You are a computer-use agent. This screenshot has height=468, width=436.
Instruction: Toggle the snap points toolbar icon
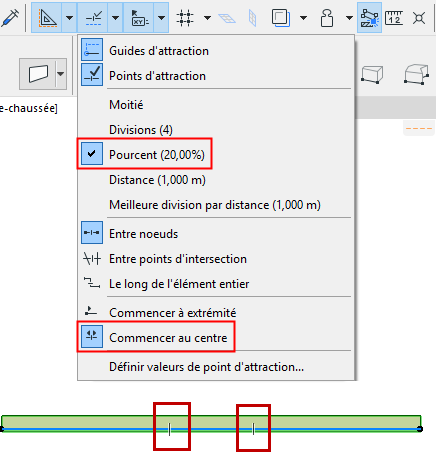point(93,18)
